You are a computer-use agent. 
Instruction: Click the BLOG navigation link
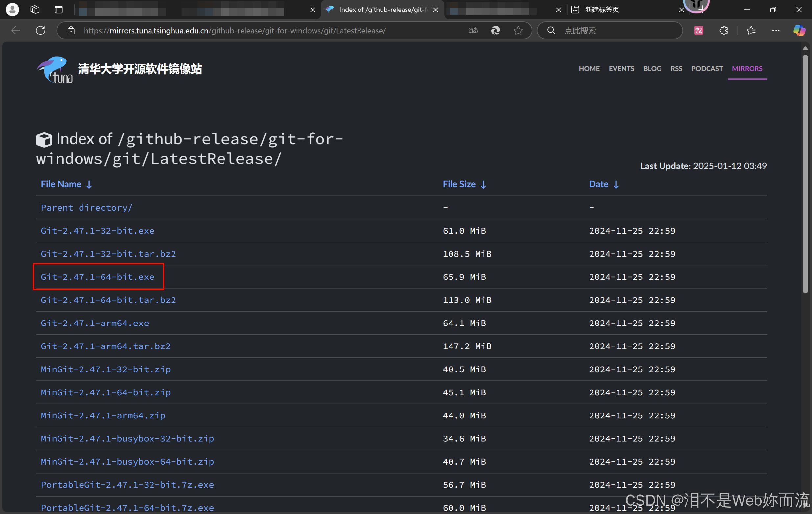(652, 68)
